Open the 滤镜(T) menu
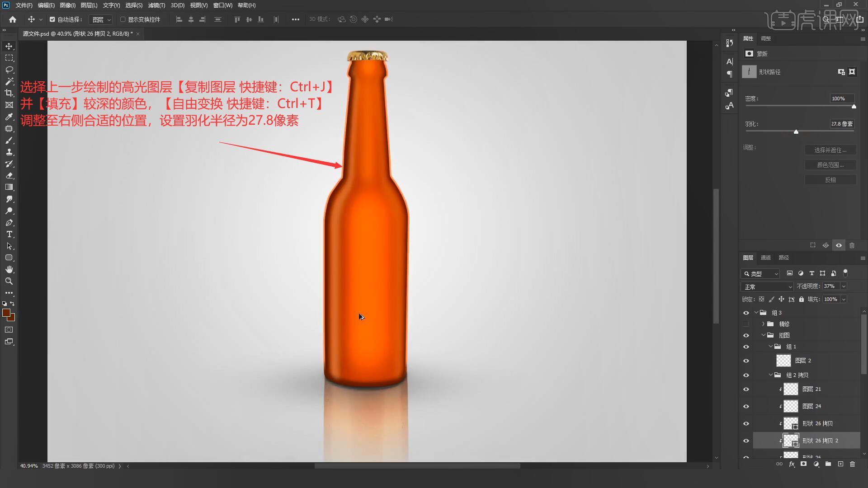868x488 pixels. 156,5
